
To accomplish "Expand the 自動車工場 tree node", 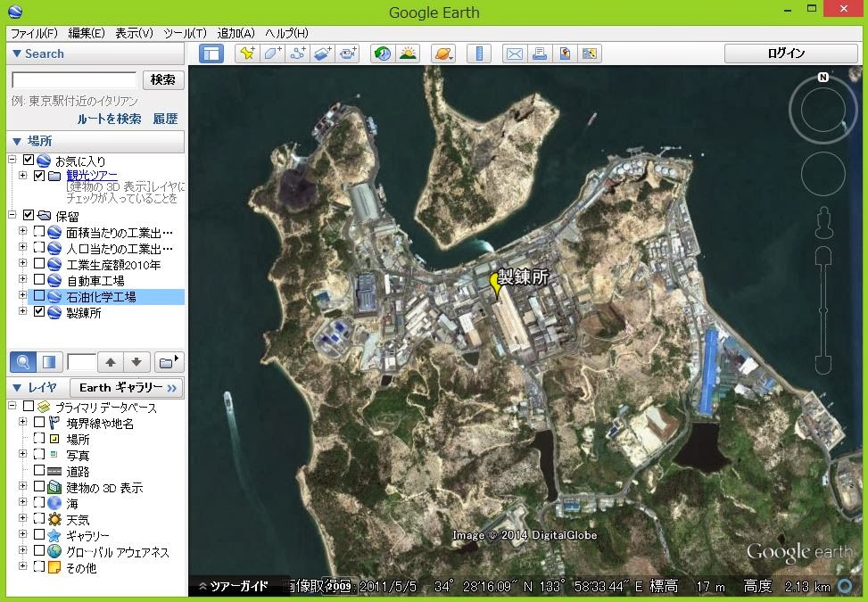I will coord(22,279).
